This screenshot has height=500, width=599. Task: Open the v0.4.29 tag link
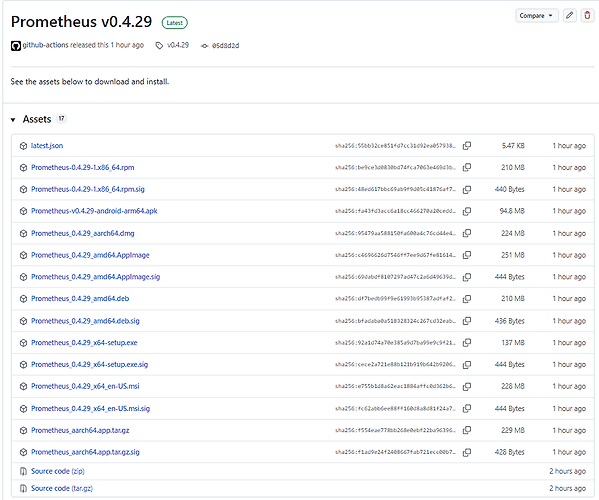pyautogui.click(x=178, y=45)
